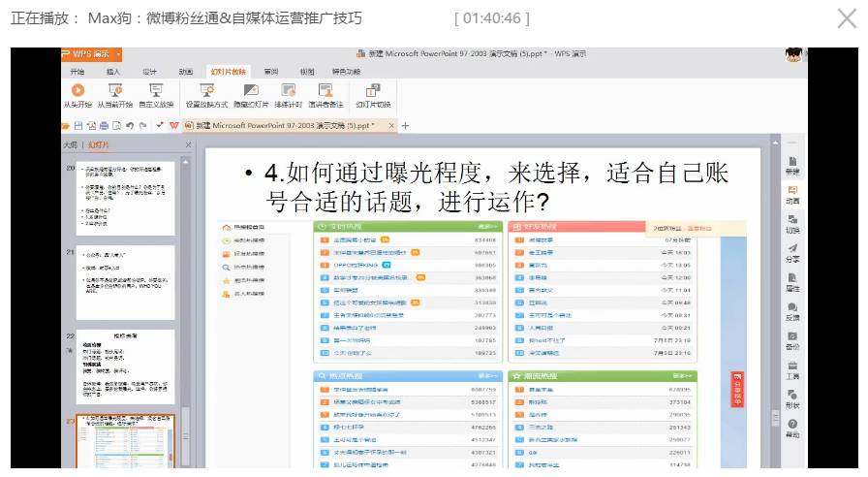Click the 属性 sidebar icon
Viewport: 868px width, 477px height.
coord(792,282)
